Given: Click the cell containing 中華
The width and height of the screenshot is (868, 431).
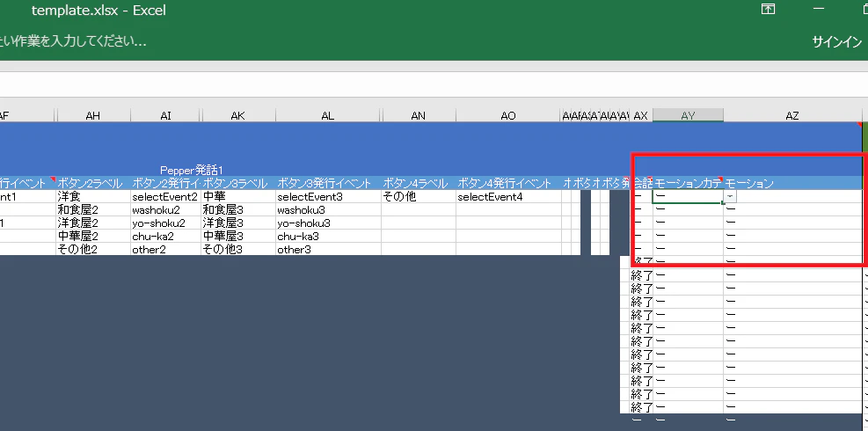Looking at the screenshot, I should (x=238, y=197).
